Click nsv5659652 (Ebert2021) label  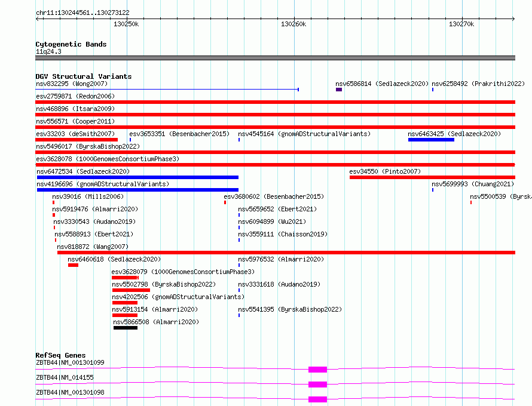point(277,209)
